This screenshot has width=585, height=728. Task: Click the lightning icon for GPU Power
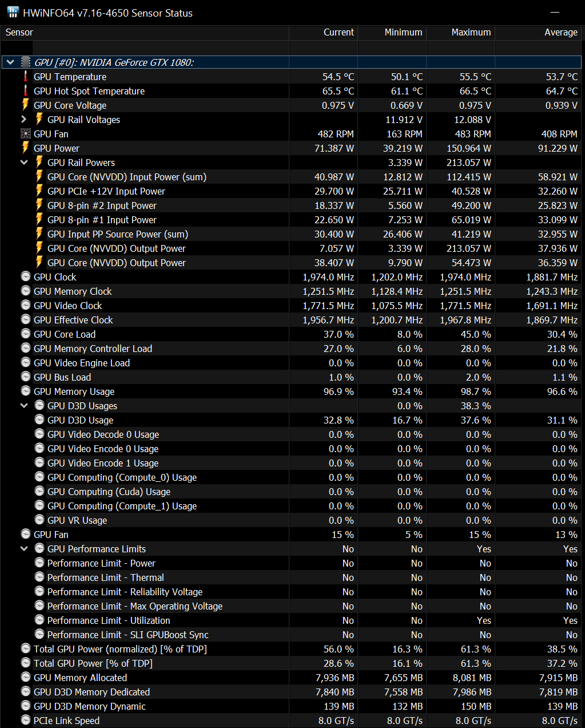[26, 148]
